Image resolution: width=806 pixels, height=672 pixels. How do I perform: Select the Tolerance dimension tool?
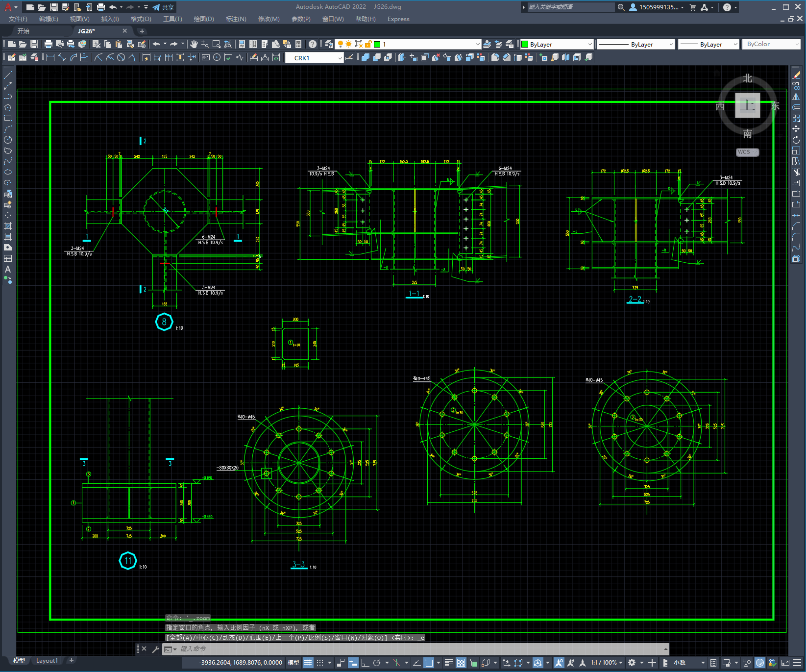coord(205,57)
